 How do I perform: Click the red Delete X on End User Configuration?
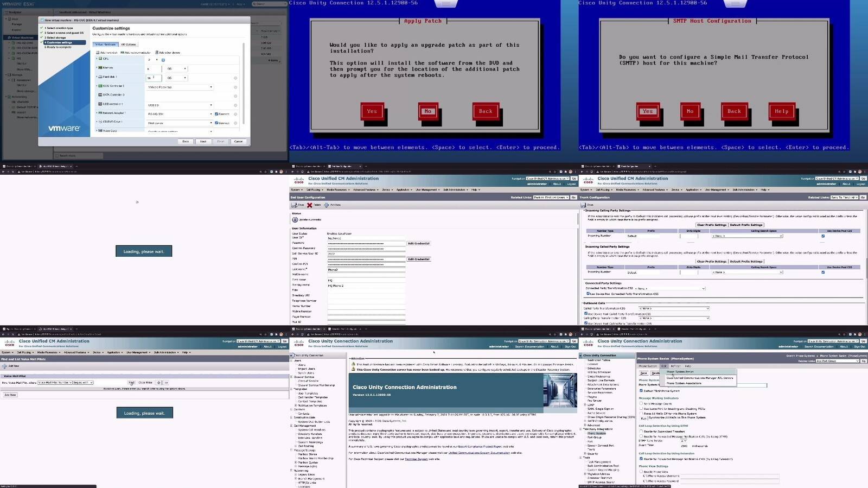310,205
